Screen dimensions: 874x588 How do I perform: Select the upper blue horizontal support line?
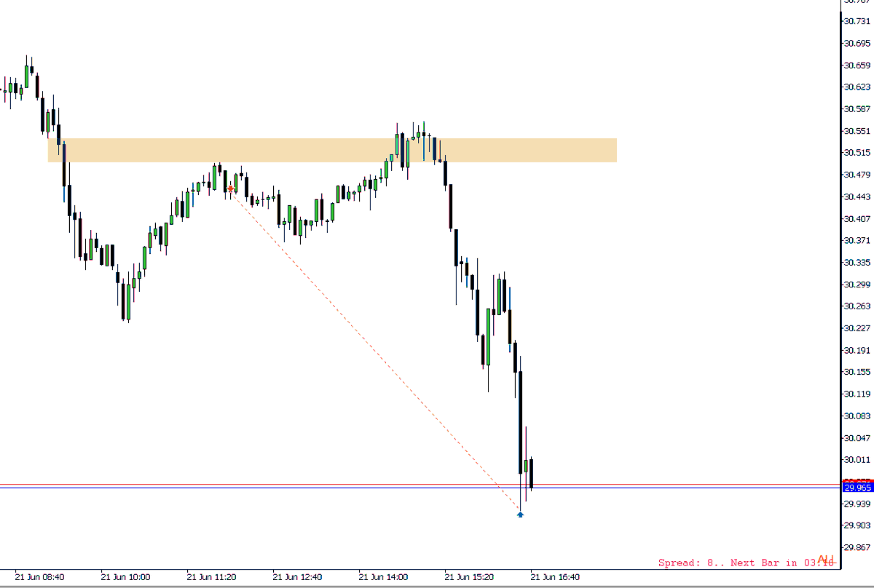[x=437, y=482]
